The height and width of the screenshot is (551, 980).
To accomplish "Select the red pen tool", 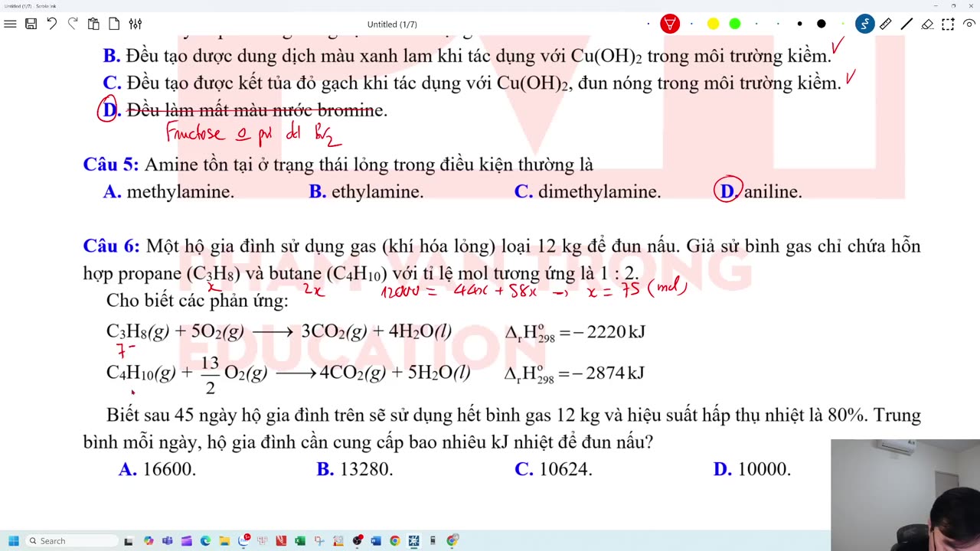I will [670, 24].
